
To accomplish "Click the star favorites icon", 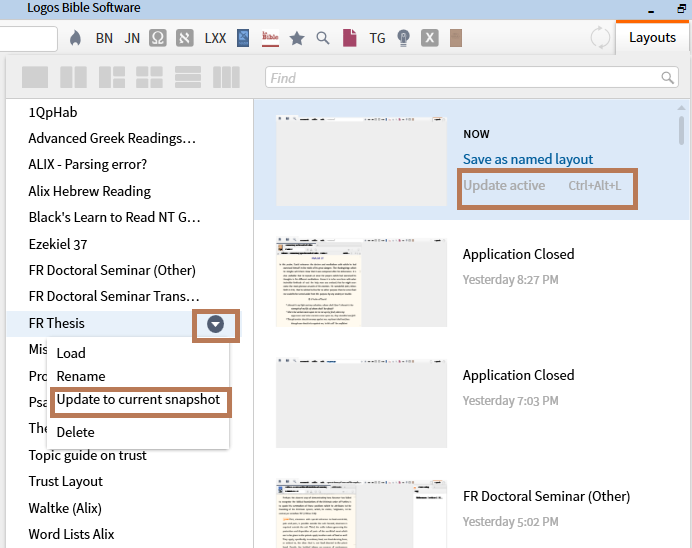I will coord(297,38).
